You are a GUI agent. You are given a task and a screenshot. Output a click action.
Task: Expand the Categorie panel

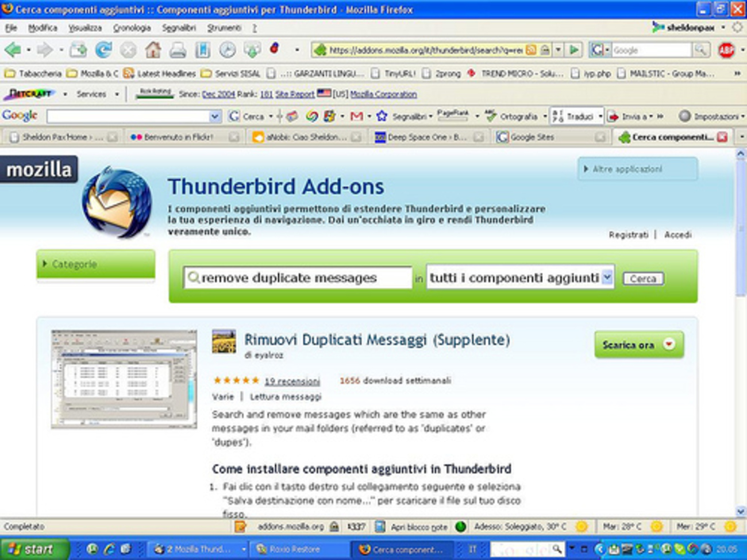click(95, 264)
